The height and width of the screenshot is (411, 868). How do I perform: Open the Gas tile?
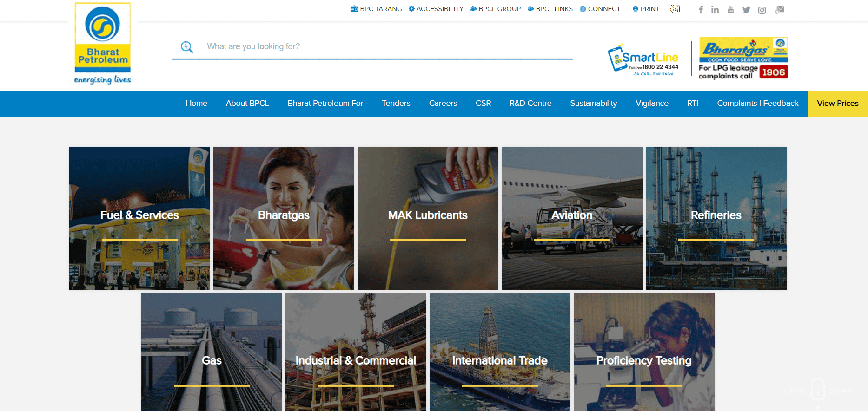pyautogui.click(x=212, y=352)
